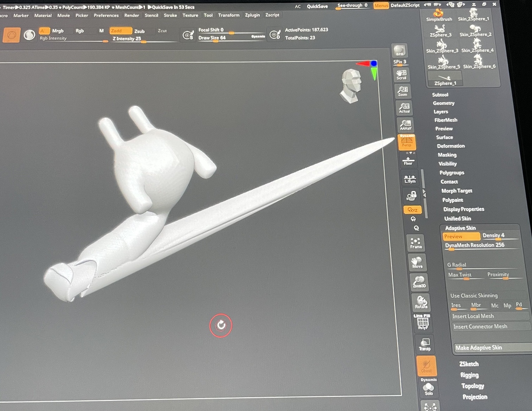Viewport: 532px width, 411px height.
Task: Open the Transform menu
Action: coord(229,15)
